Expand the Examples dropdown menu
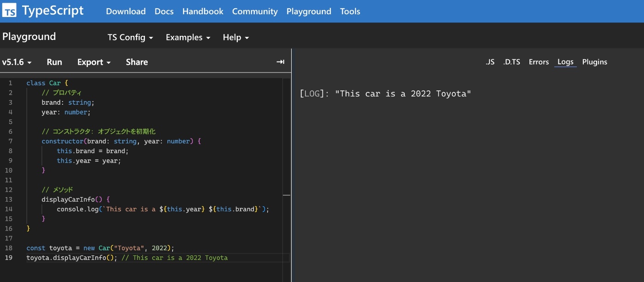 pos(188,38)
